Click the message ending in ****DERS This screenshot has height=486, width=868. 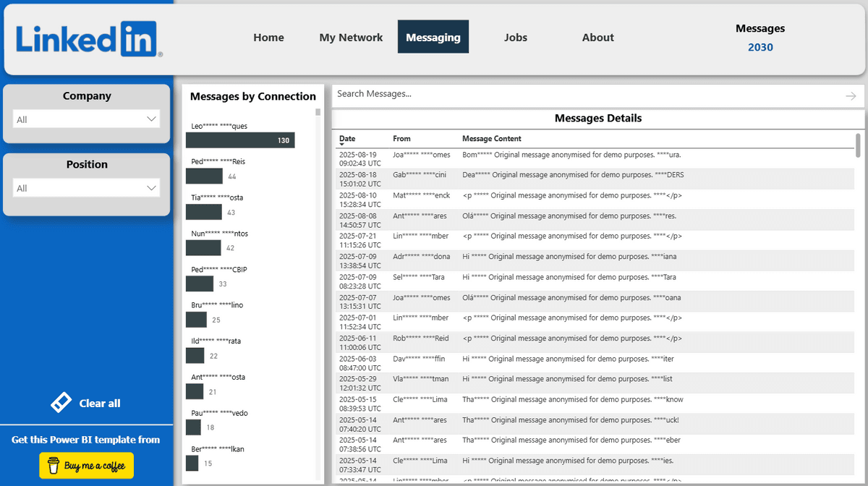pos(573,174)
